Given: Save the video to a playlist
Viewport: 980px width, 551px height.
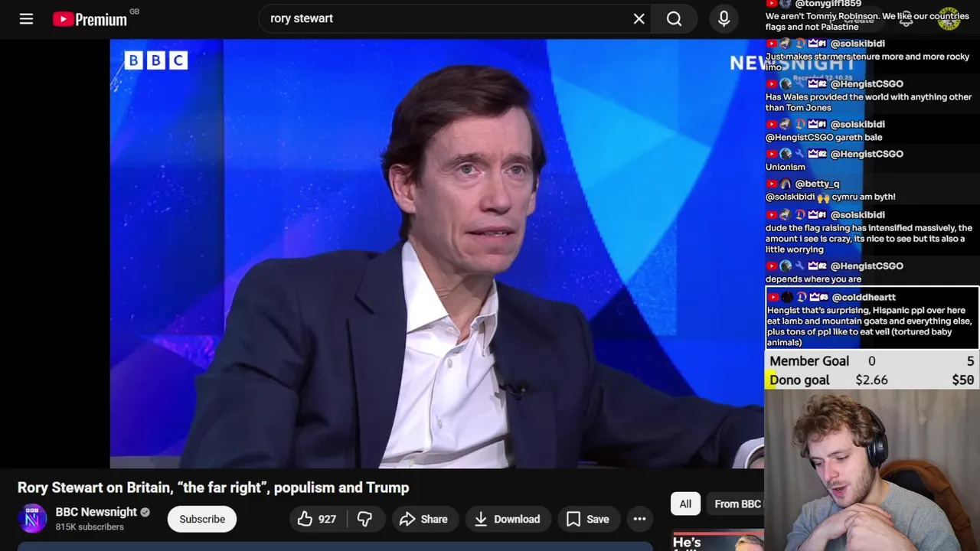Looking at the screenshot, I should pos(587,519).
